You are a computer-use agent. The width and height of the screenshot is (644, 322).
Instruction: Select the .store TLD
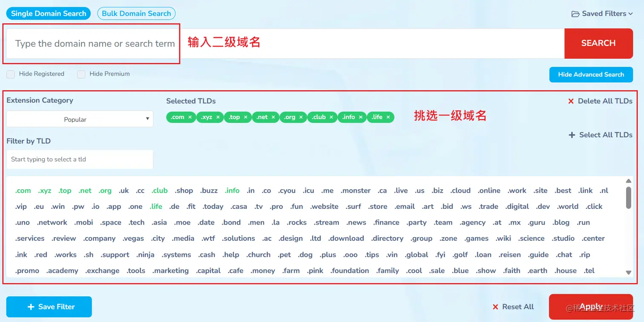pyautogui.click(x=378, y=207)
